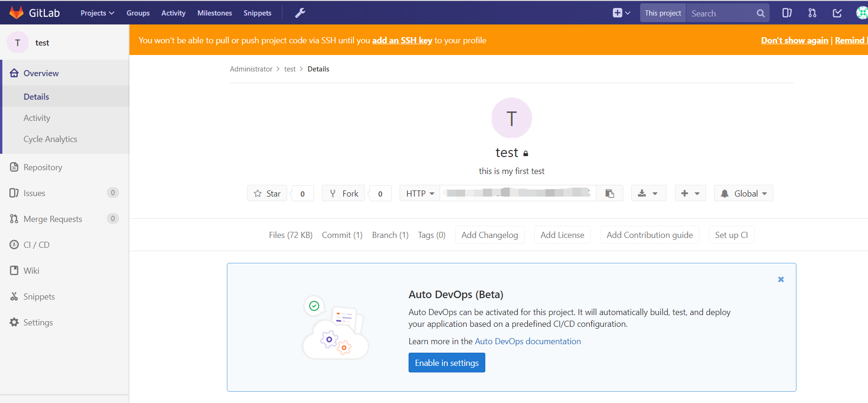The image size is (868, 403).
Task: Open Milestones in top navigation
Action: pyautogui.click(x=215, y=13)
